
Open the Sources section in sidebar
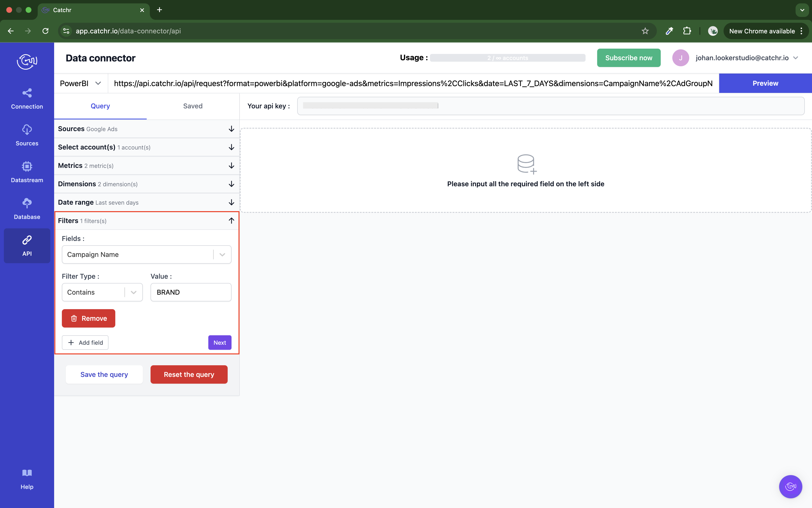(27, 135)
